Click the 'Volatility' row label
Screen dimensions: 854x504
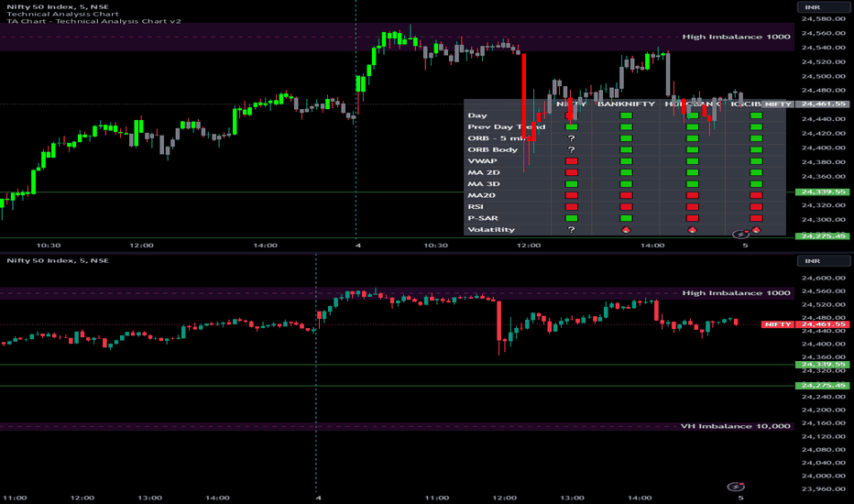coord(491,229)
